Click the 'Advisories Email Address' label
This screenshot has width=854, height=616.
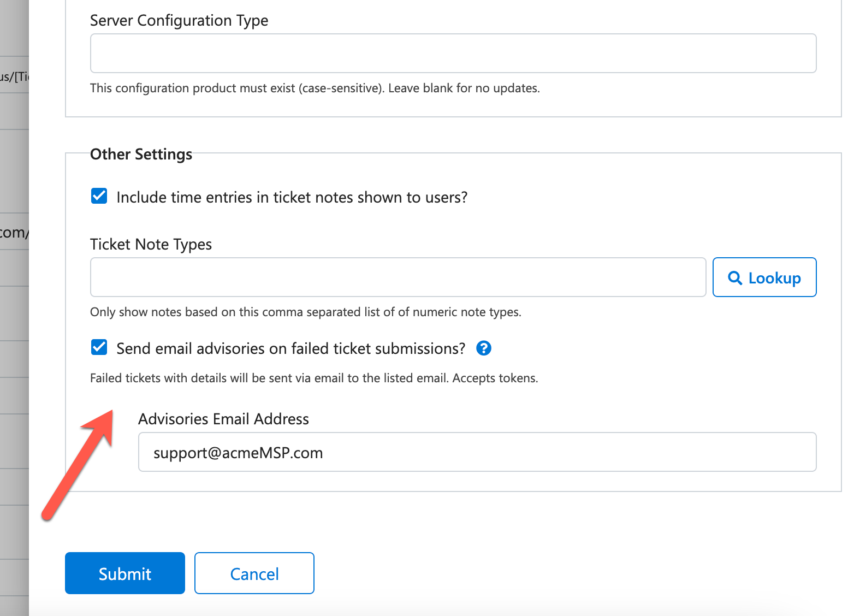point(223,419)
